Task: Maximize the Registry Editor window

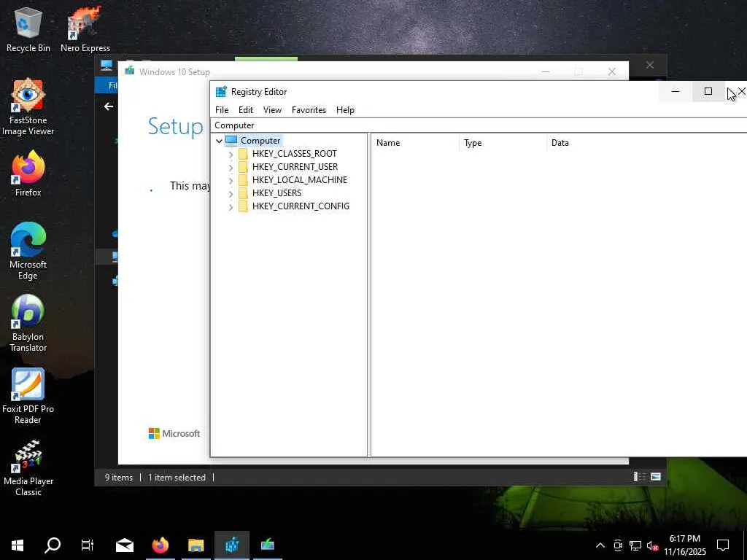Action: click(708, 91)
